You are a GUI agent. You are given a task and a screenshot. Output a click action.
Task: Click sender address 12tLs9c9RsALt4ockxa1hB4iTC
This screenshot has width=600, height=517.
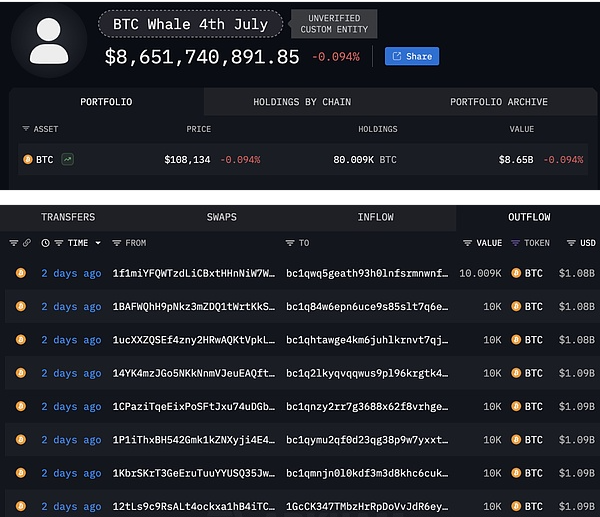194,506
